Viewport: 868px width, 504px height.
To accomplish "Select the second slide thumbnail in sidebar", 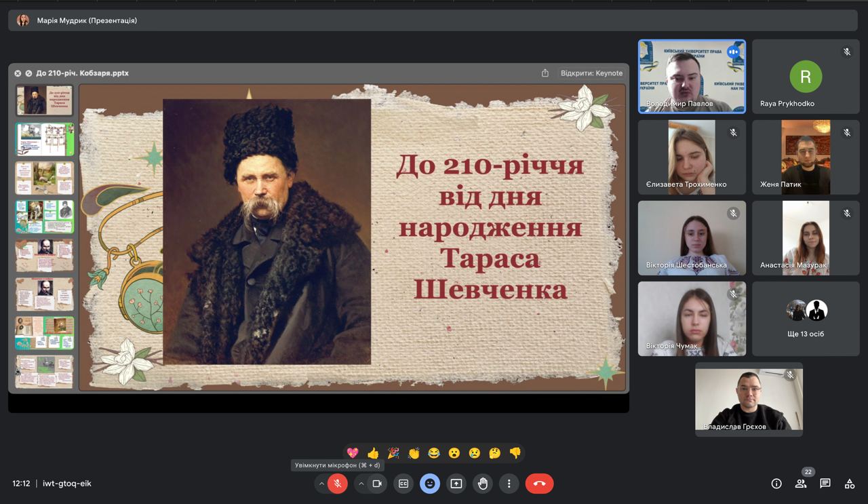I will tap(45, 139).
